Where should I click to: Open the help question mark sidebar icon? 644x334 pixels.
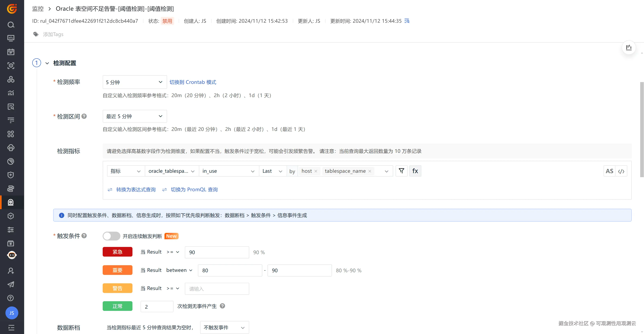point(11,298)
